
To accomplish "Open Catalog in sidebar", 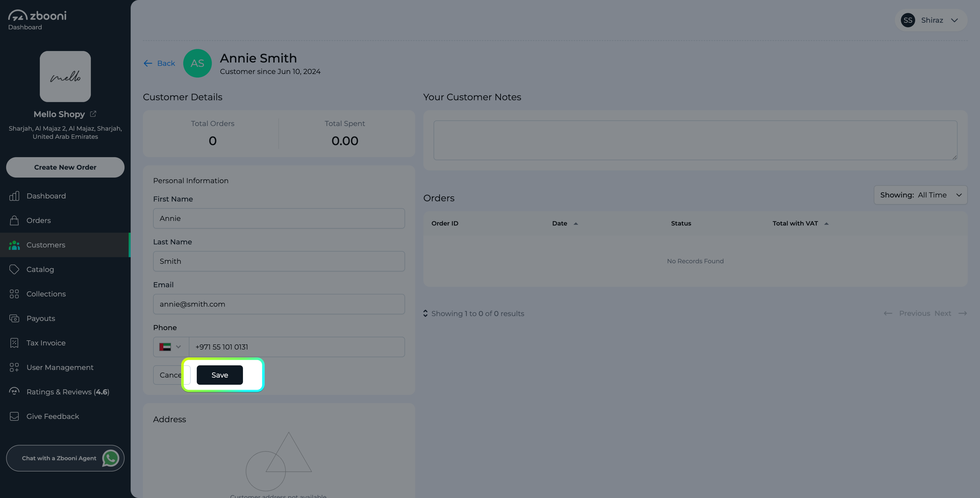I will 65,269.
